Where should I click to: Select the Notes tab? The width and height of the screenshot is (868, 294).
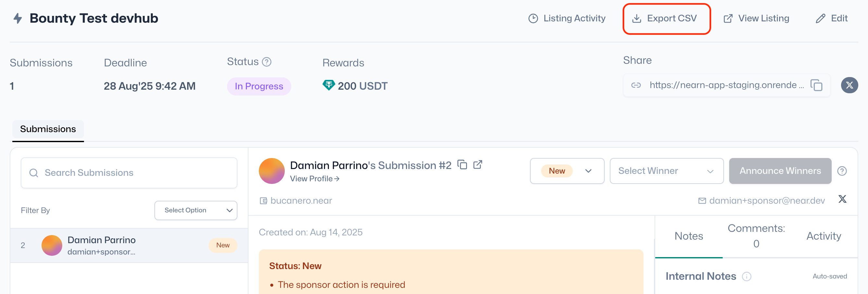tap(688, 236)
